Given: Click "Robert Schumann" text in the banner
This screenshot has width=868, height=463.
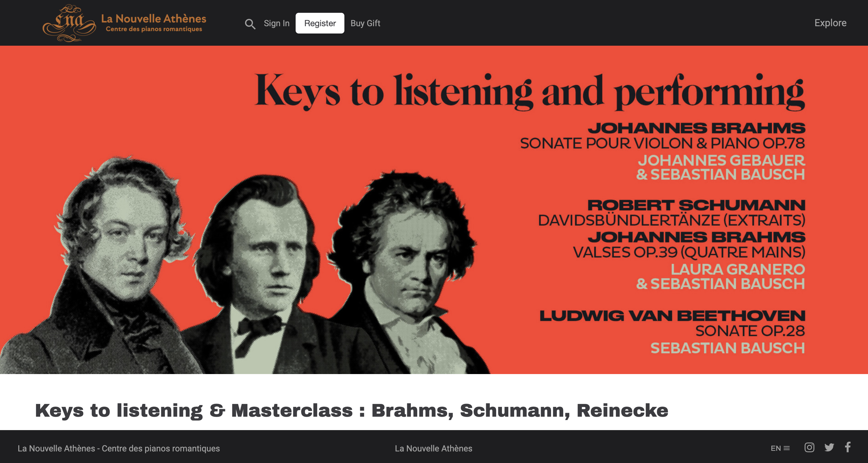Looking at the screenshot, I should coord(696,205).
